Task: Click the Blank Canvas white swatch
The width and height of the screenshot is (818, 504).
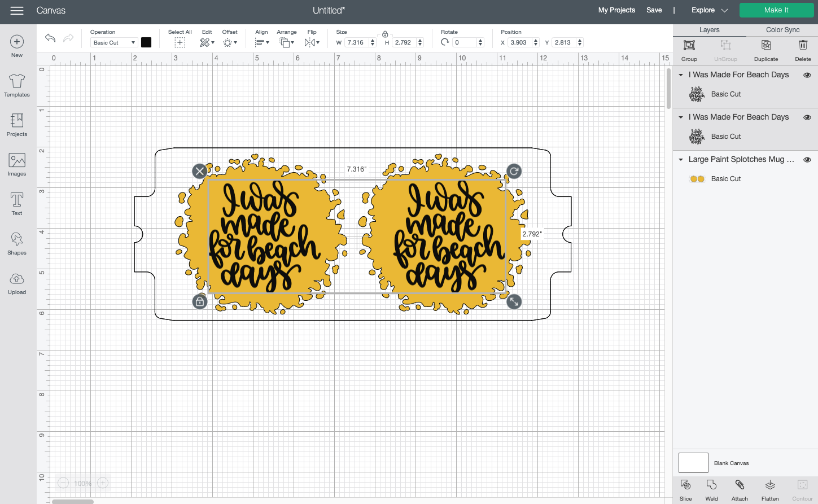Action: tap(693, 463)
